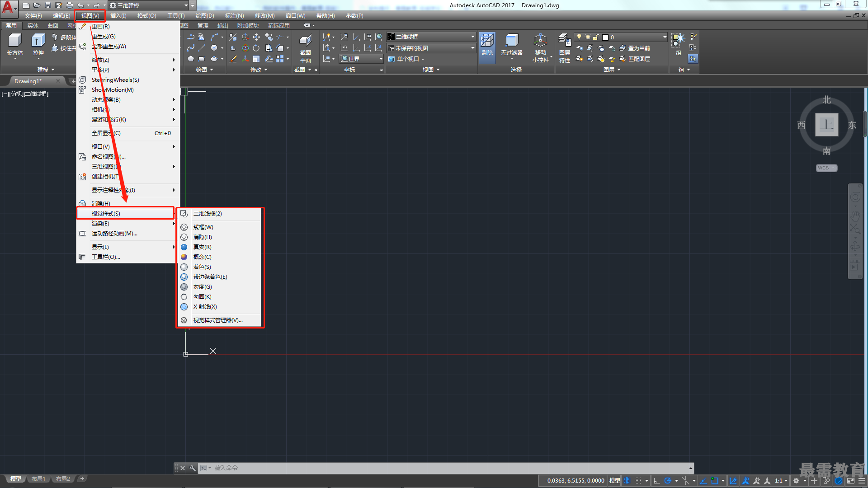Toggle Object Snap in status bar
The width and height of the screenshot is (868, 488).
pyautogui.click(x=714, y=481)
